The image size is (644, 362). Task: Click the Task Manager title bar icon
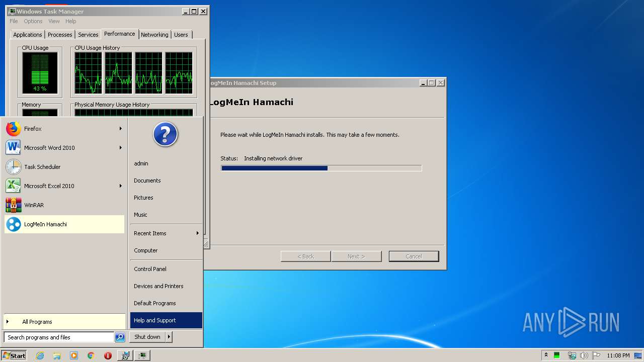[x=12, y=11]
